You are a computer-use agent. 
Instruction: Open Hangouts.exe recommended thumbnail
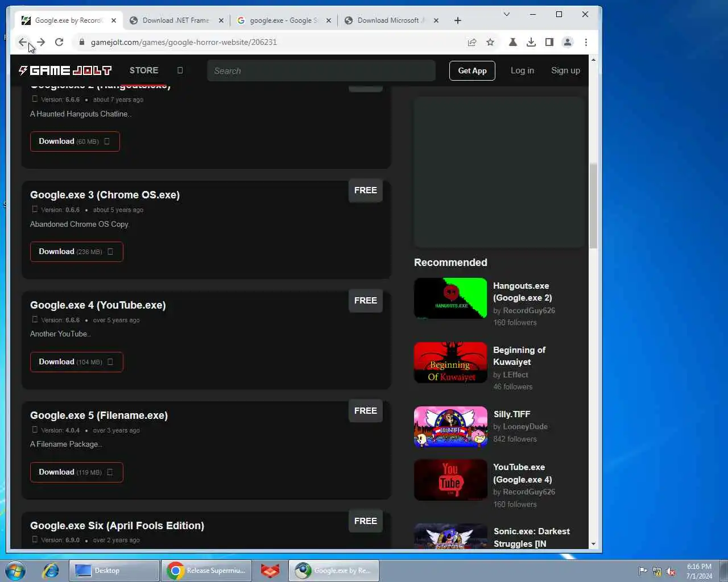click(450, 298)
